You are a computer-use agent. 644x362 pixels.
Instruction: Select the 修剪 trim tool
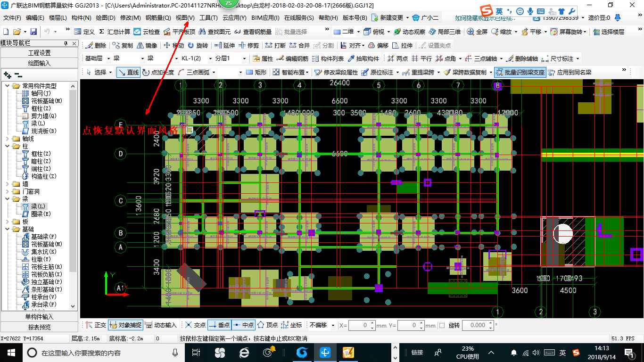tap(249, 45)
